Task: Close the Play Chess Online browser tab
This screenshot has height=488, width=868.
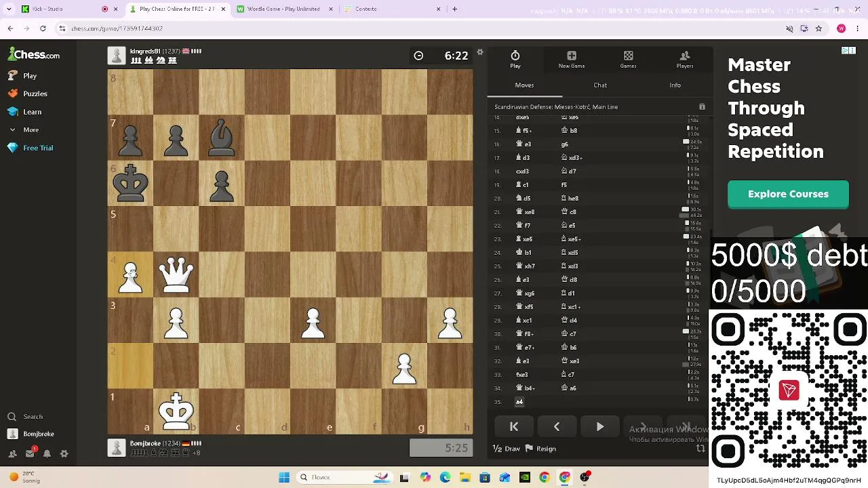Action: [x=223, y=9]
